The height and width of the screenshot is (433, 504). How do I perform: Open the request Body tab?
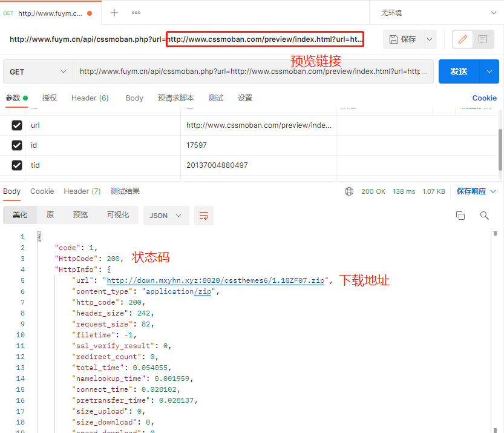134,98
